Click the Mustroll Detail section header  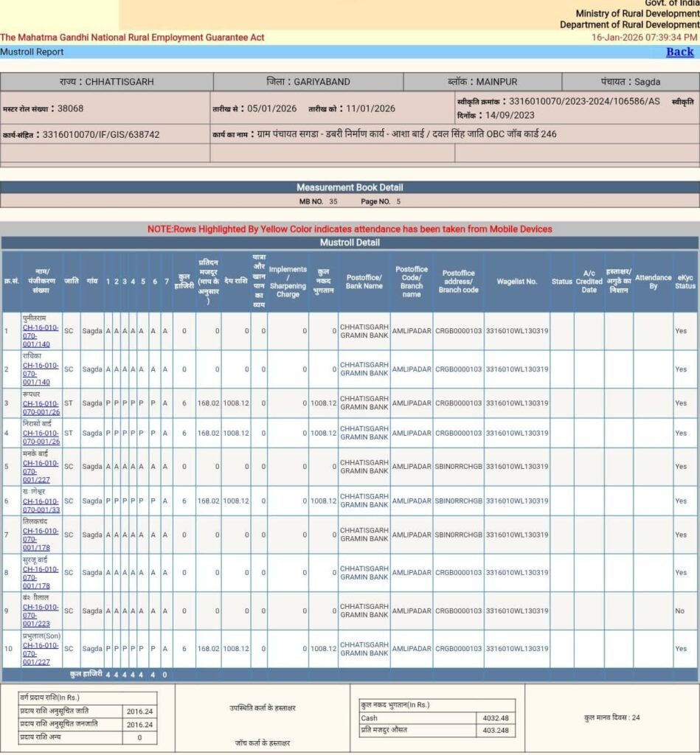(350, 243)
